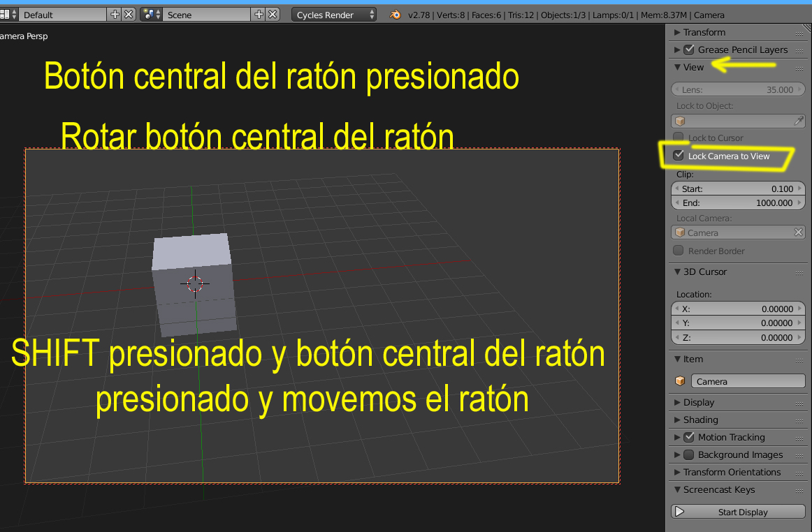Expand the Transform panel
Image resolution: width=812 pixels, height=532 pixels.
677,32
